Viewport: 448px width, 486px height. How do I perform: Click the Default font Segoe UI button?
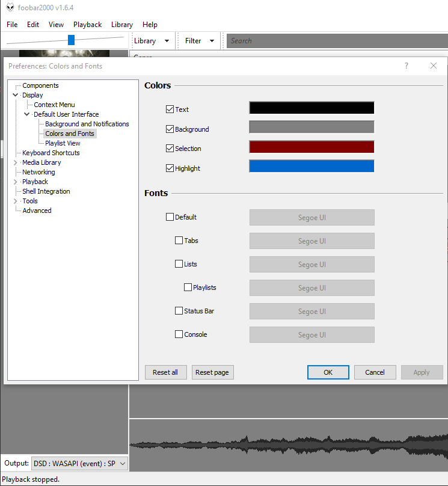(x=312, y=218)
